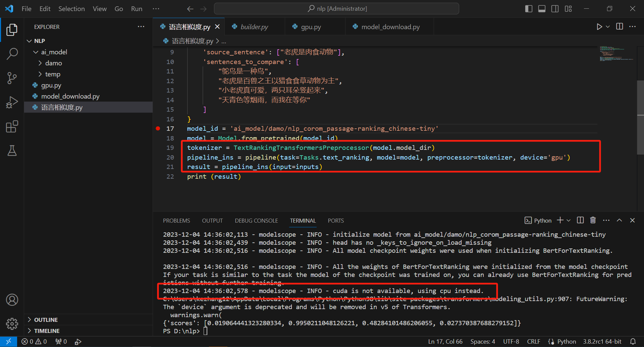Click the Run Python File play button
The width and height of the screenshot is (644, 347).
(599, 26)
